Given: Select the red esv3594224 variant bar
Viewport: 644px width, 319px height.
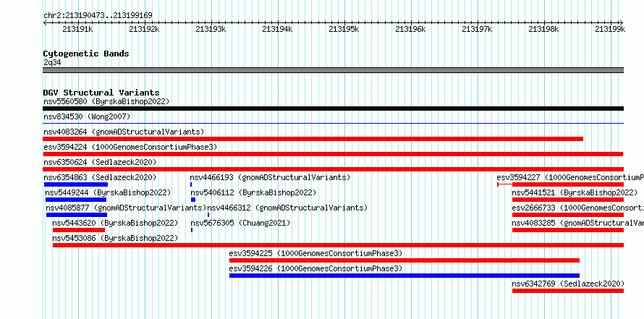Looking at the screenshot, I should [x=333, y=154].
